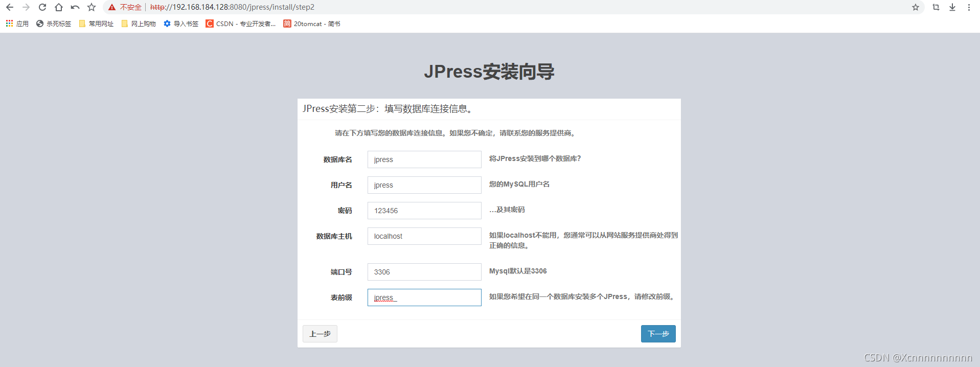Click the not-secure warning triangle icon
The width and height of the screenshot is (980, 367).
click(x=112, y=7)
